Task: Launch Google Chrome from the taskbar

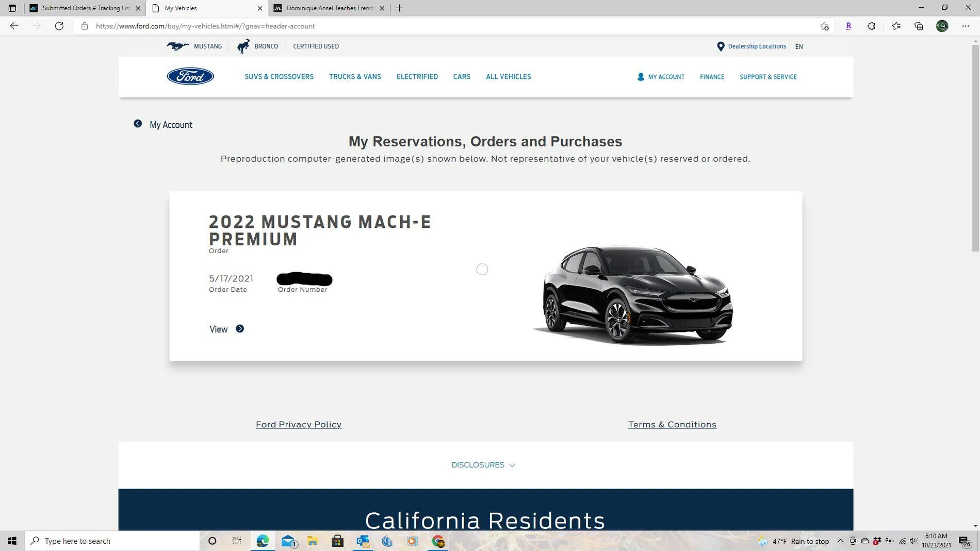Action: (x=438, y=541)
